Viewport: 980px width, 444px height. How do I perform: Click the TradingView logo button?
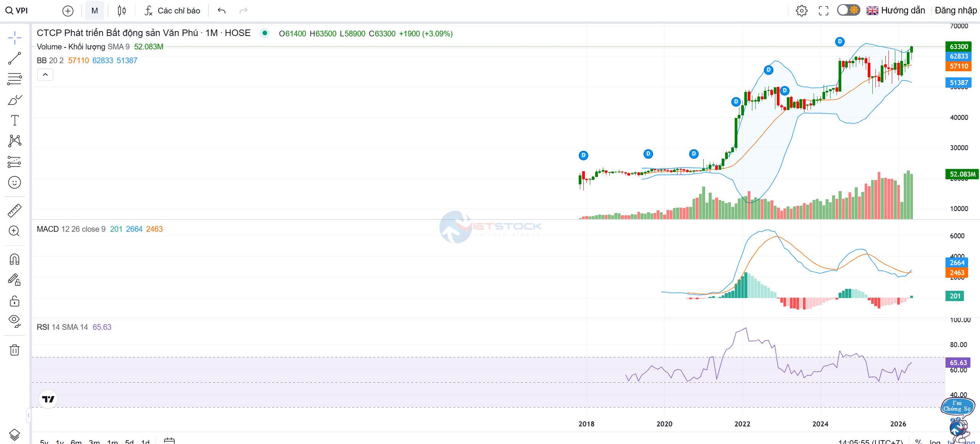[48, 399]
